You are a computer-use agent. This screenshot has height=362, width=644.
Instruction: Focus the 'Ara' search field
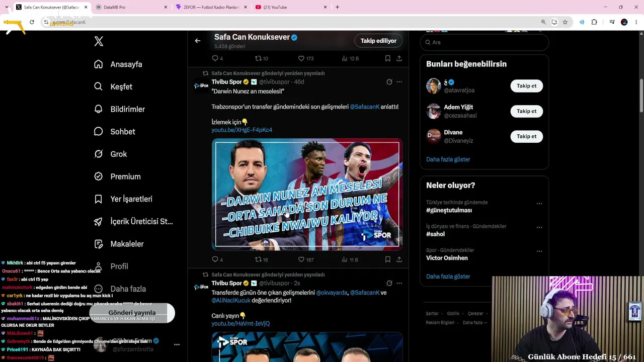pos(484,42)
